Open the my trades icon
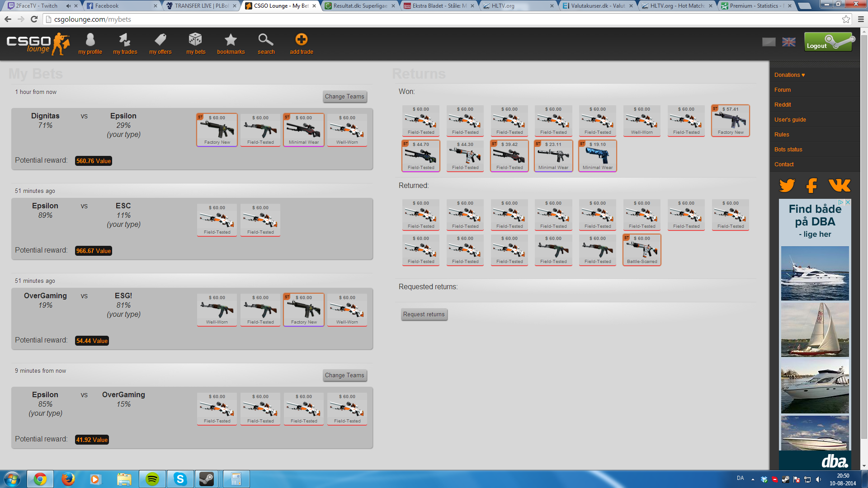The width and height of the screenshot is (868, 488). click(x=125, y=44)
